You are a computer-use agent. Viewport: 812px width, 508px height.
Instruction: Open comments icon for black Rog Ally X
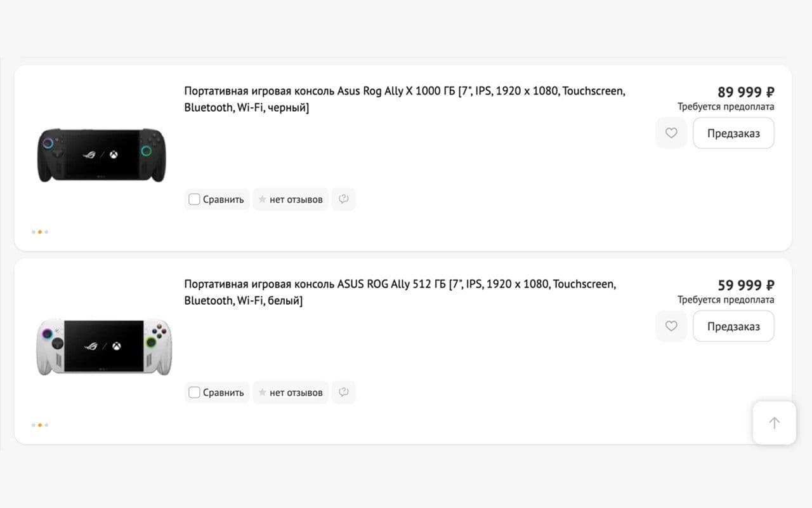pyautogui.click(x=344, y=199)
